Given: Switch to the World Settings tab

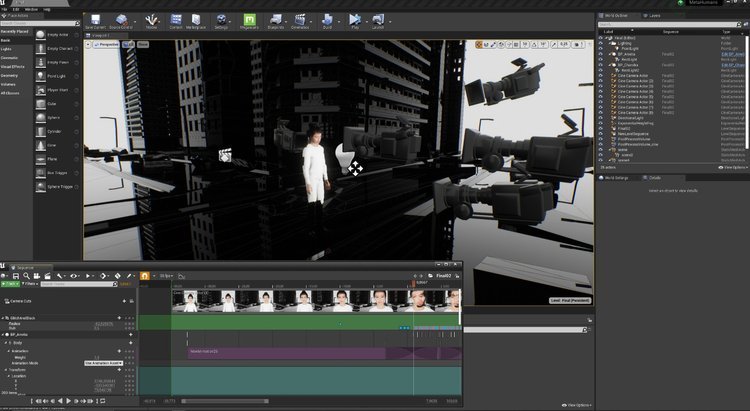Looking at the screenshot, I should [616, 178].
